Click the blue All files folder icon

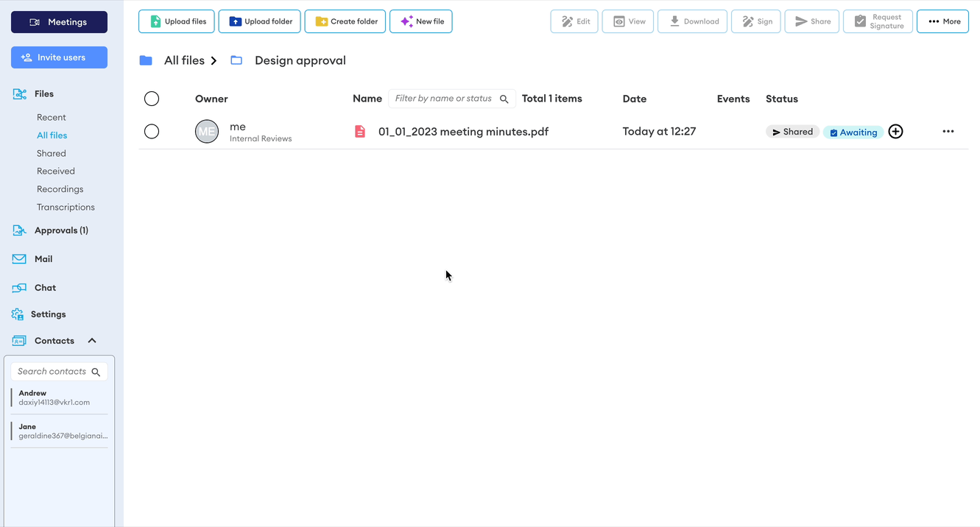click(146, 60)
